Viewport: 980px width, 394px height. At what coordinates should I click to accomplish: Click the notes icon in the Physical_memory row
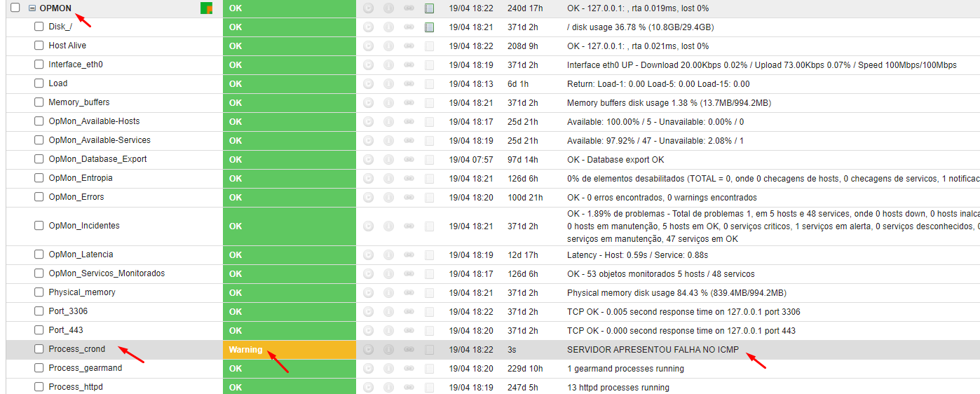430,292
